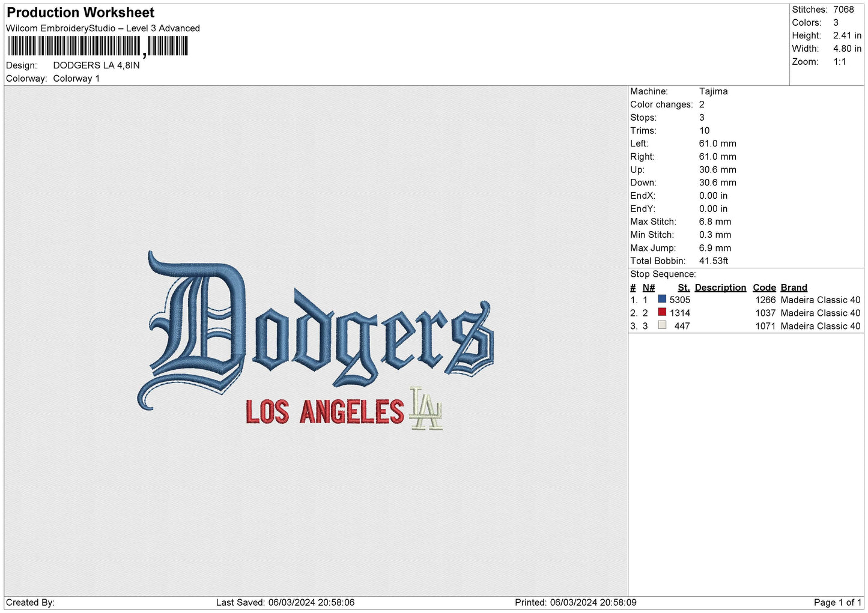Click the Max Stitch value '6.8 mm'
The height and width of the screenshot is (613, 868).
point(715,222)
